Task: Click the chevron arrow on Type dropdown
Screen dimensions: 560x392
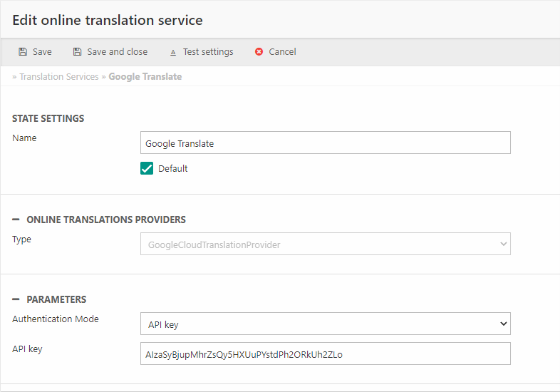Action: [503, 244]
